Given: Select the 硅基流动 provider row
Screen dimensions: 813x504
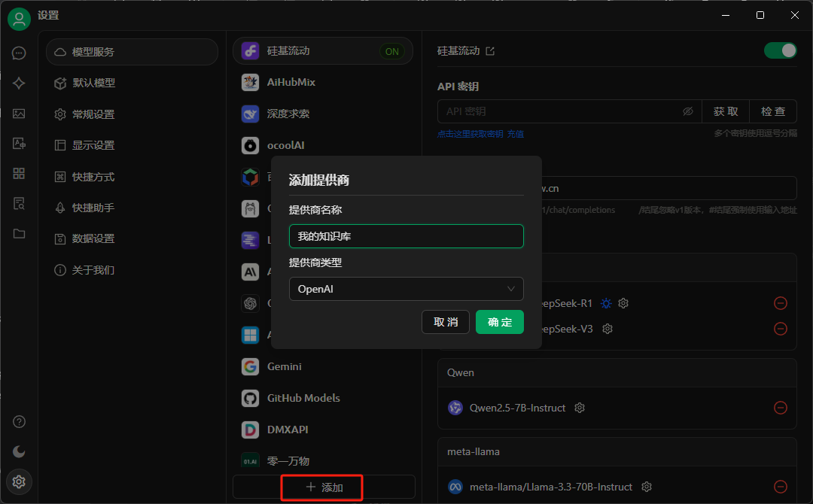Looking at the screenshot, I should pyautogui.click(x=323, y=50).
